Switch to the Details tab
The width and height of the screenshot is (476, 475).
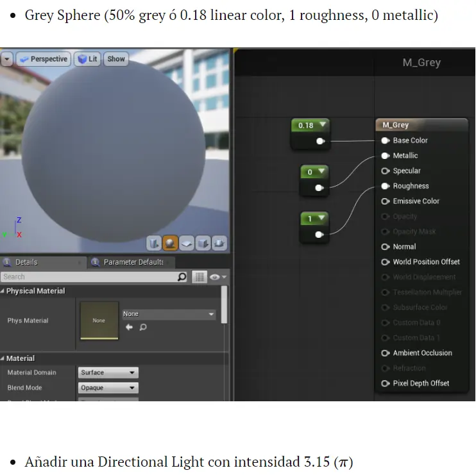[42, 262]
